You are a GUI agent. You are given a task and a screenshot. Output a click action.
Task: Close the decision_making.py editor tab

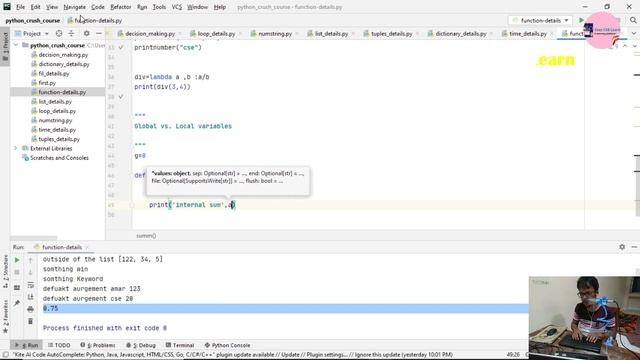(180, 34)
